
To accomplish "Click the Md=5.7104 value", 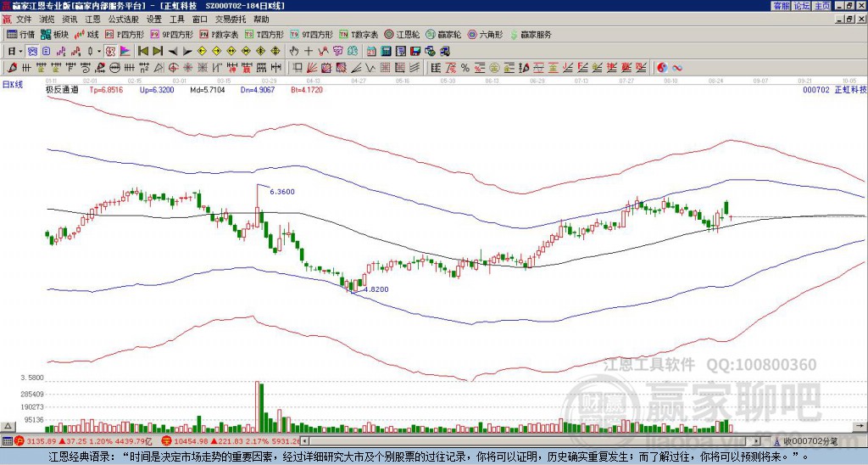I will [x=207, y=89].
